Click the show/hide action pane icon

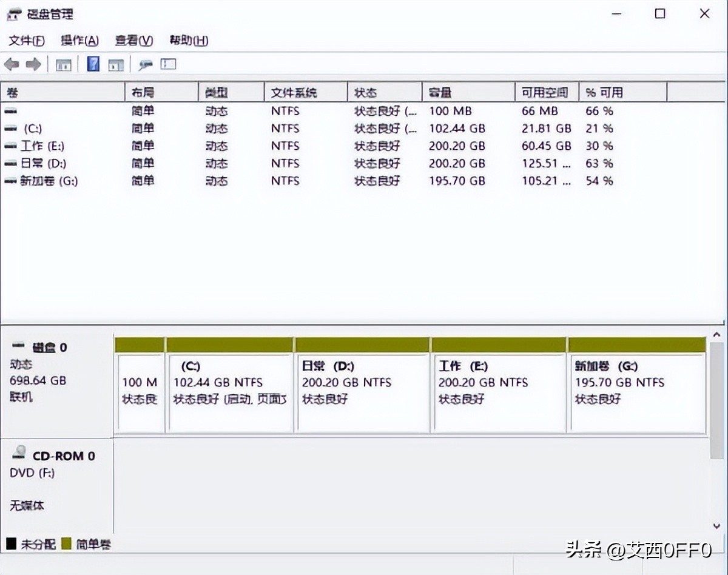pyautogui.click(x=116, y=64)
